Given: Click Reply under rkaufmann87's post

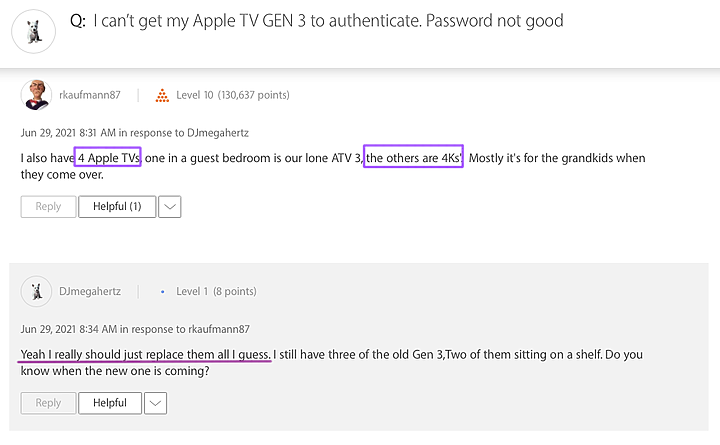Looking at the screenshot, I should coord(48,207).
